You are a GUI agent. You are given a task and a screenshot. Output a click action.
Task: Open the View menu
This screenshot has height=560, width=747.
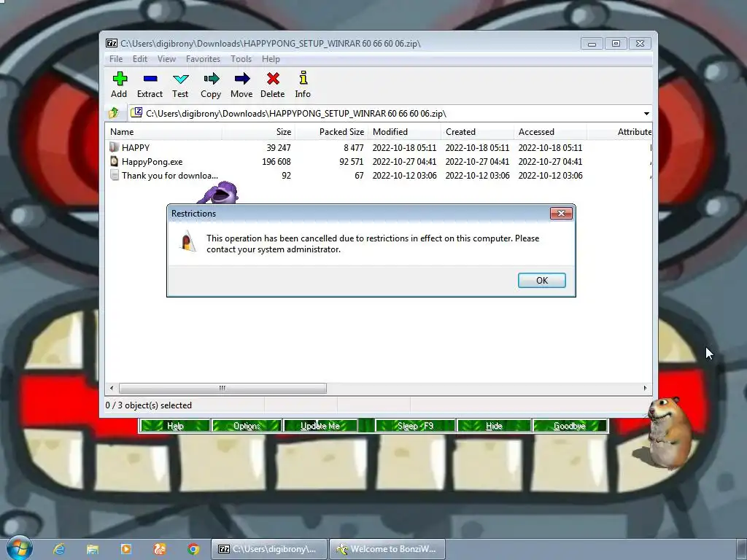[x=166, y=59]
